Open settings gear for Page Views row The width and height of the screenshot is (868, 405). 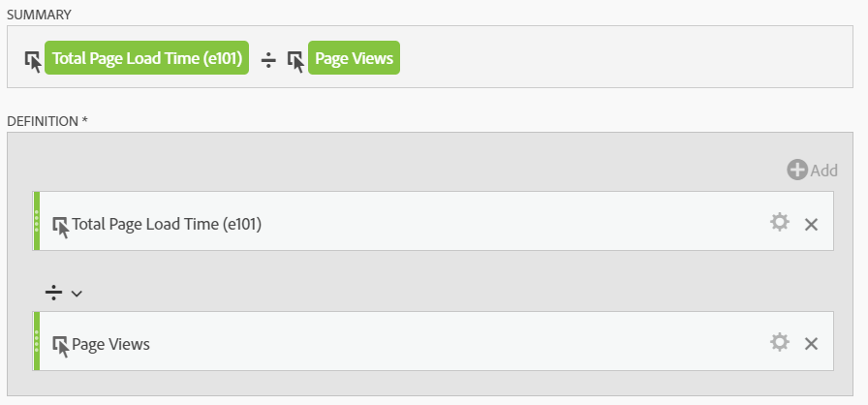[780, 342]
